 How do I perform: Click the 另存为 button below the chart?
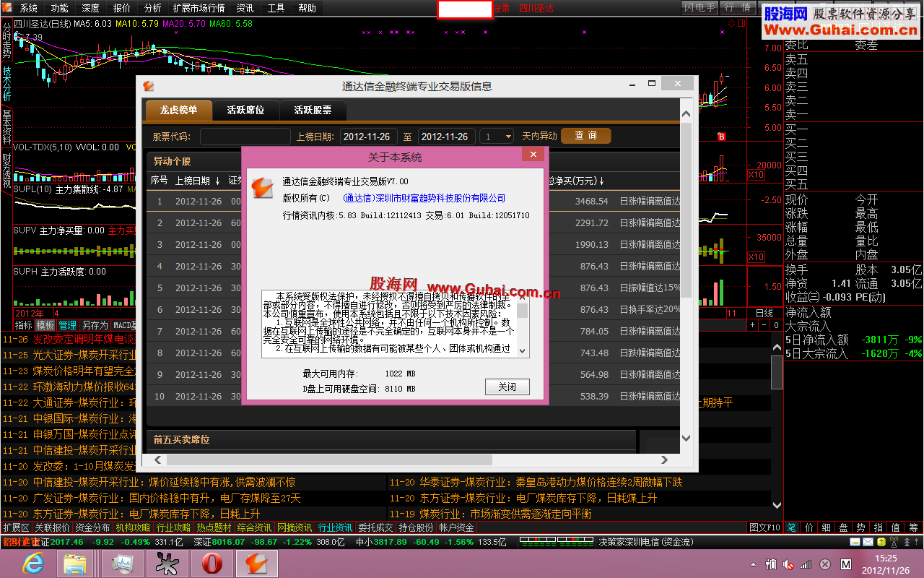[95, 325]
